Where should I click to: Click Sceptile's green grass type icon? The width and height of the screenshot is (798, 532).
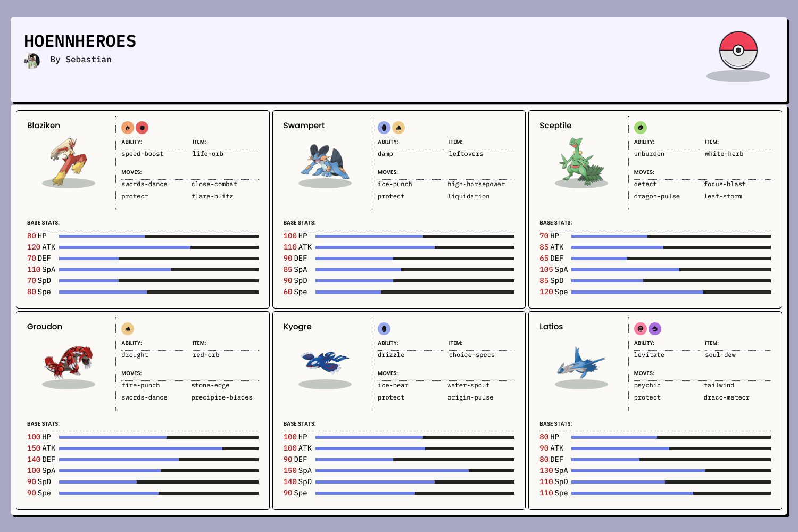tap(641, 128)
